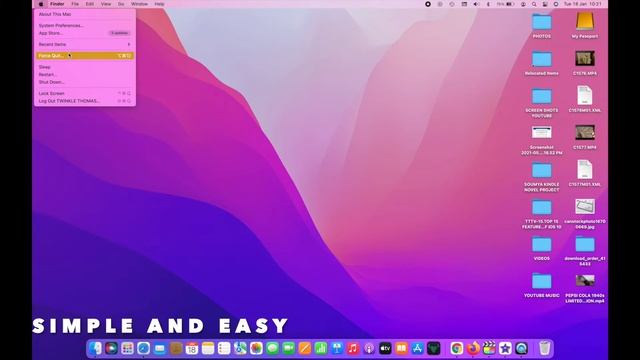640x360 pixels.
Task: Choose Restart in the Apple menu
Action: pyautogui.click(x=84, y=74)
